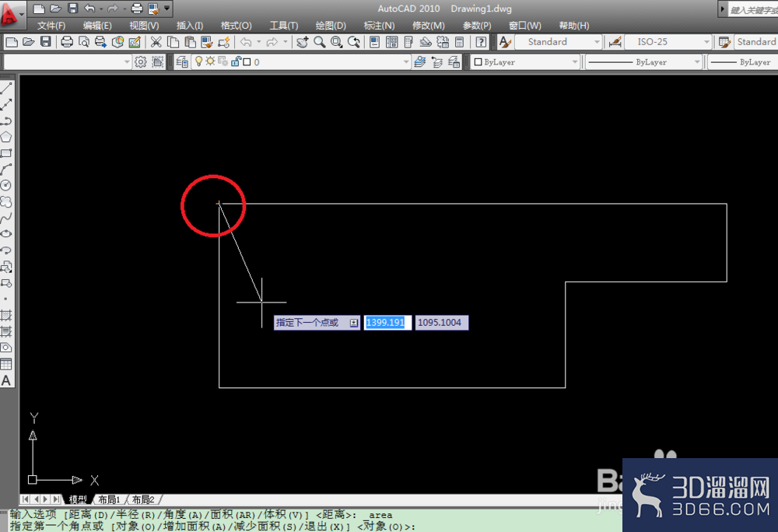Click the Copy icon in Standard toolbar

pos(173,42)
